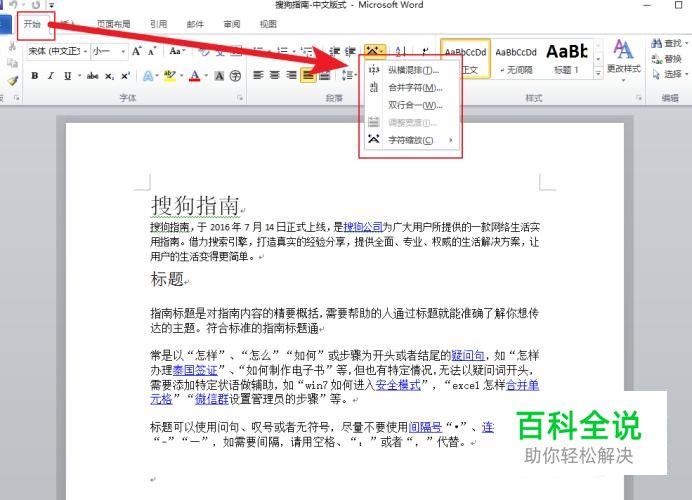Click 选择 button
This screenshot has height=500, width=692.
[669, 74]
